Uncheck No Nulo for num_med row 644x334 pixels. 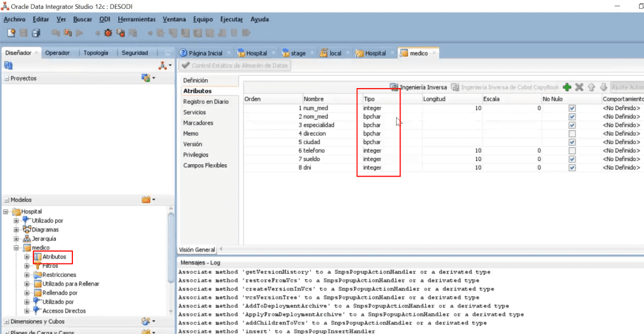coord(572,108)
